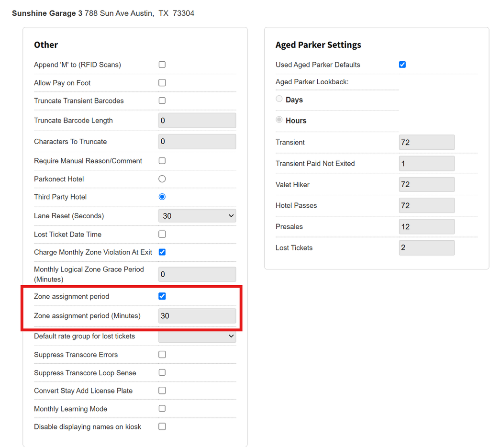Uncheck Charge Monthly Zone Violation At Exit
The image size is (490, 448).
162,252
